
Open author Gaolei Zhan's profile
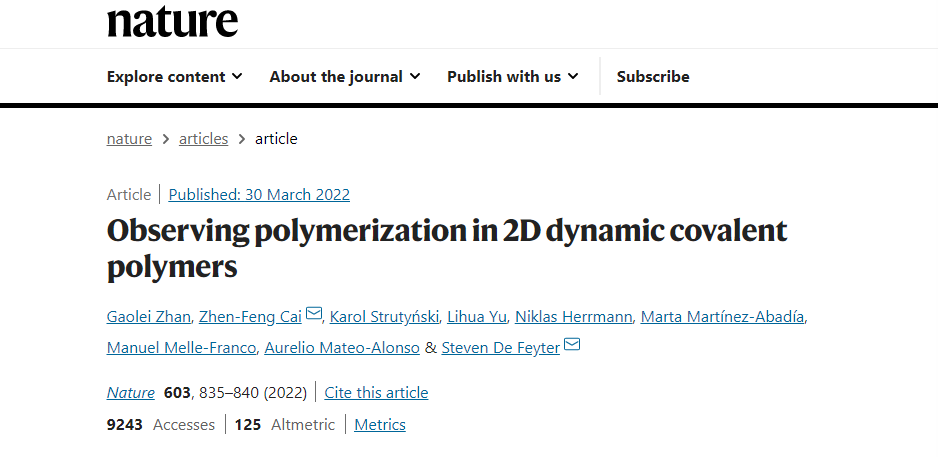click(148, 316)
